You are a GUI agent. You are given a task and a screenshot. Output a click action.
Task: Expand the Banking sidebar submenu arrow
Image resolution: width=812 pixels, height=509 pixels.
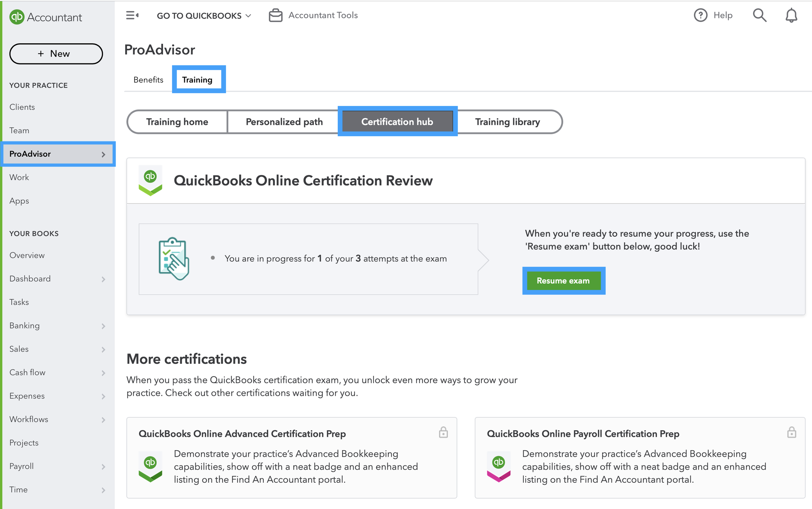coord(103,326)
